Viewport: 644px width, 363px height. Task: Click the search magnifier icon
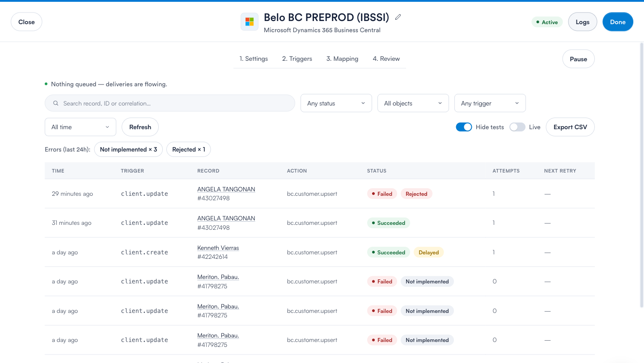(56, 103)
